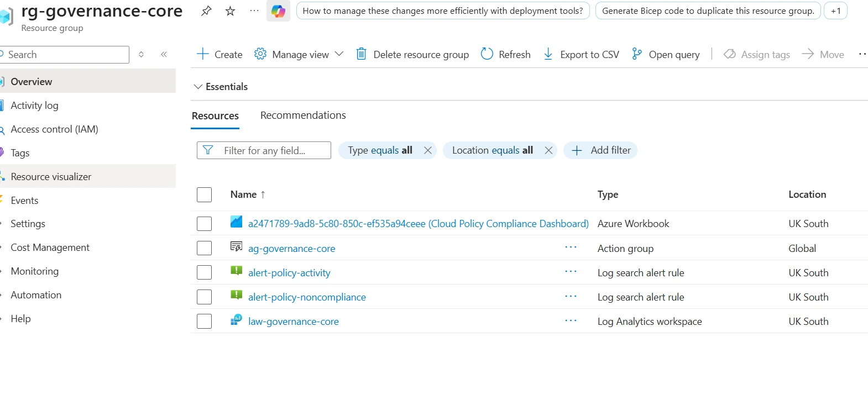Open Tags in the sidebar
The height and width of the screenshot is (400, 868).
tap(88, 153)
